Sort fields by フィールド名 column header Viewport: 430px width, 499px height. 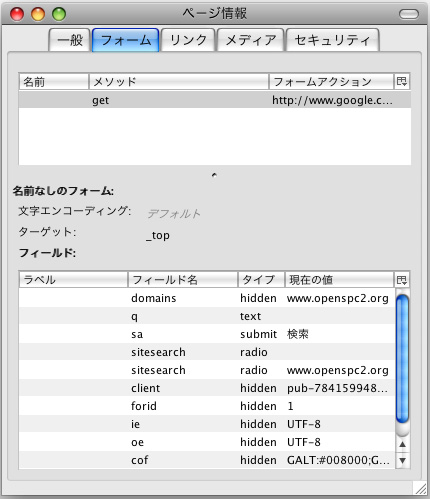(x=183, y=279)
